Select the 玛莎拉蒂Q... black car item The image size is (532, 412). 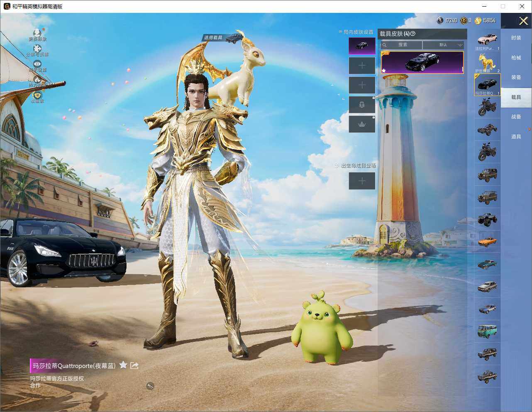click(488, 85)
